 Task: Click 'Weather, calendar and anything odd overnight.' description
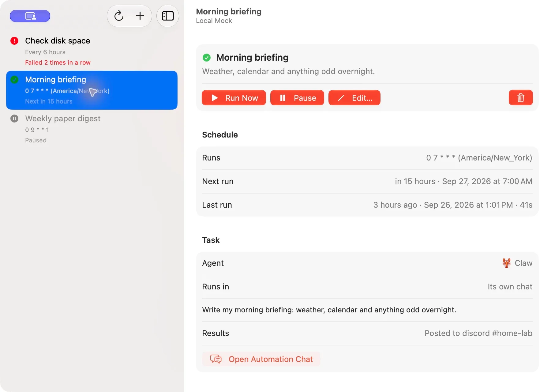point(288,71)
